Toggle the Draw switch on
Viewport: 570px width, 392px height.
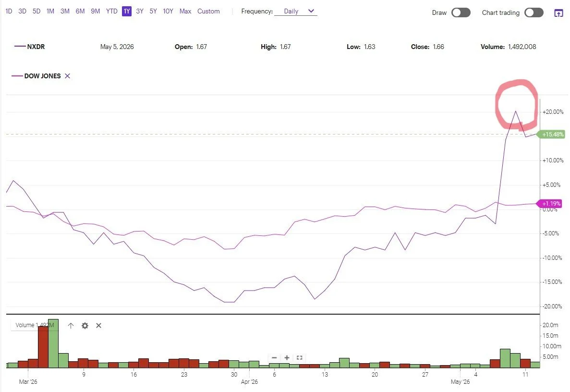(x=461, y=12)
